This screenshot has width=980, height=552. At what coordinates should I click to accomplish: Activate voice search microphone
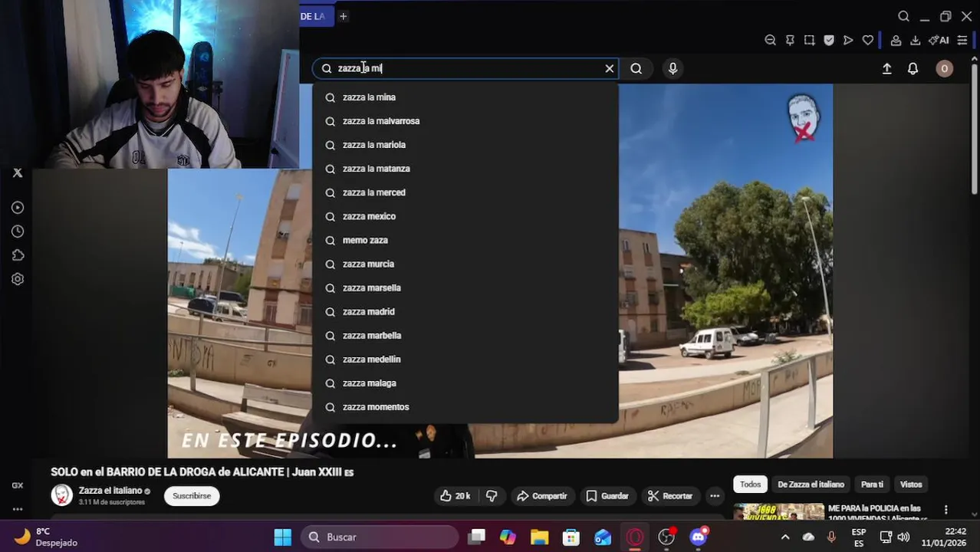(673, 68)
